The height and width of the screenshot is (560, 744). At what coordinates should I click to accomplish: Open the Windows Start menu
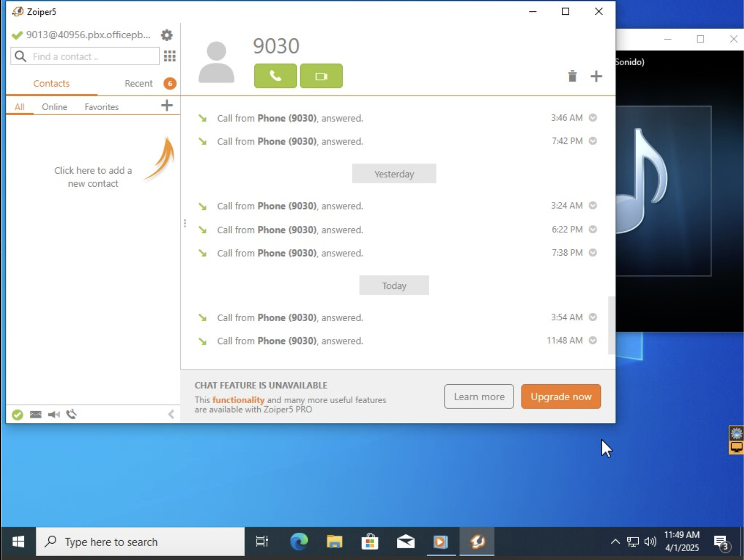(x=18, y=542)
